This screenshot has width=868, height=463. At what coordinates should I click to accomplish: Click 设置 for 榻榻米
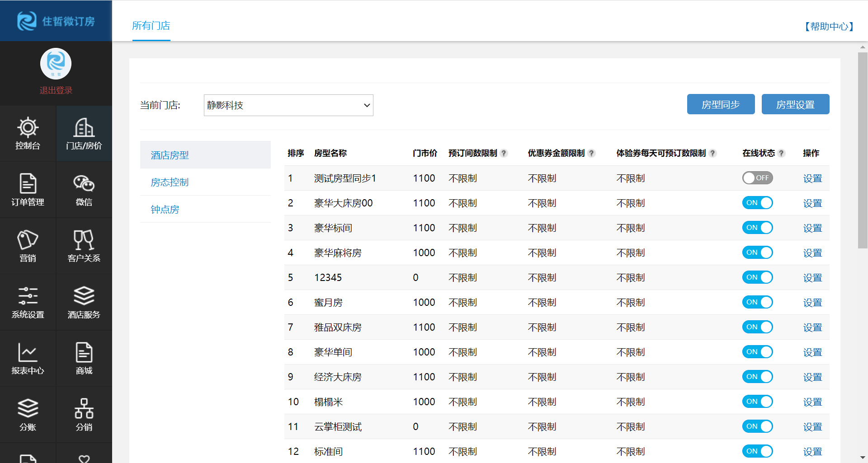[812, 402]
